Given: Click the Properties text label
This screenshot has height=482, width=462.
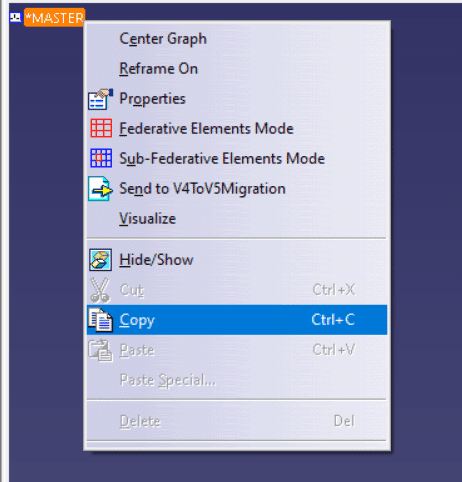Looking at the screenshot, I should (152, 99).
